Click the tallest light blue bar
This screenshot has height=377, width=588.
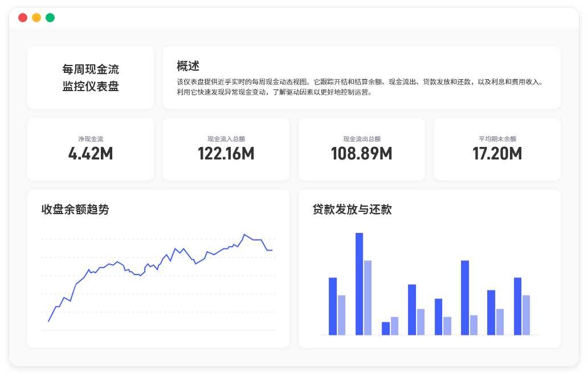pos(367,297)
